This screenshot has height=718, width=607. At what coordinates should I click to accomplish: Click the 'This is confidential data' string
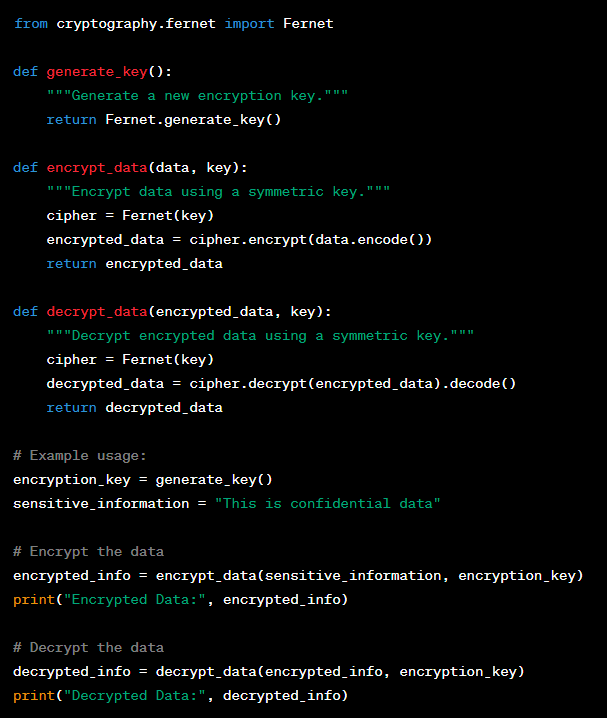[x=328, y=504]
